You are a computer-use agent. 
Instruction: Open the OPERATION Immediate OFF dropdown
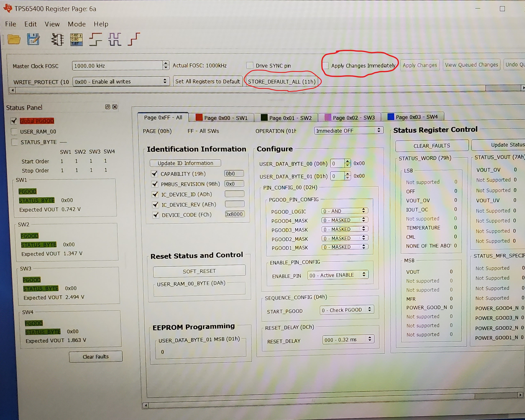(348, 130)
